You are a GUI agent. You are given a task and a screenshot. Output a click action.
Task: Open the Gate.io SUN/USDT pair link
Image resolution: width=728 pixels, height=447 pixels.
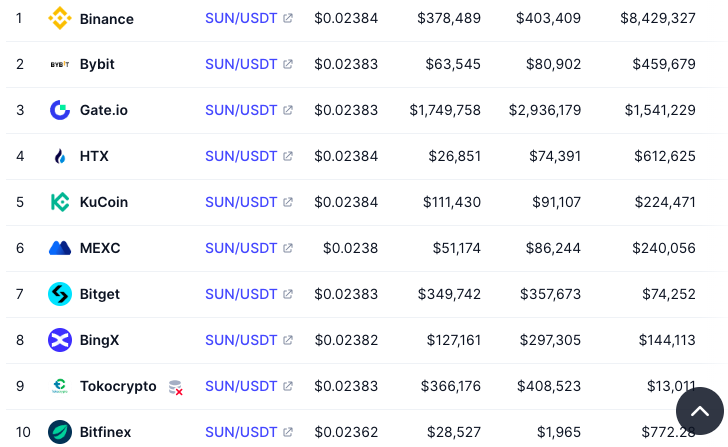pos(241,110)
